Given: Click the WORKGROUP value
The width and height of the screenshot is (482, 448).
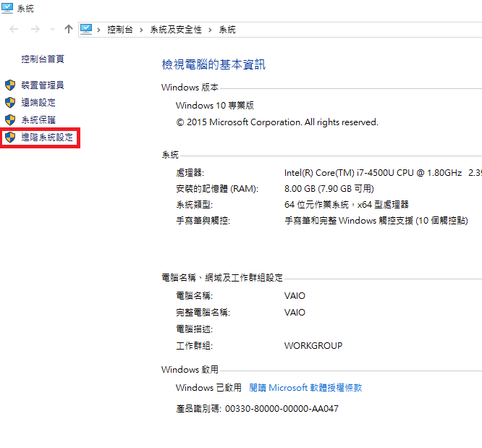Looking at the screenshot, I should 313,346.
